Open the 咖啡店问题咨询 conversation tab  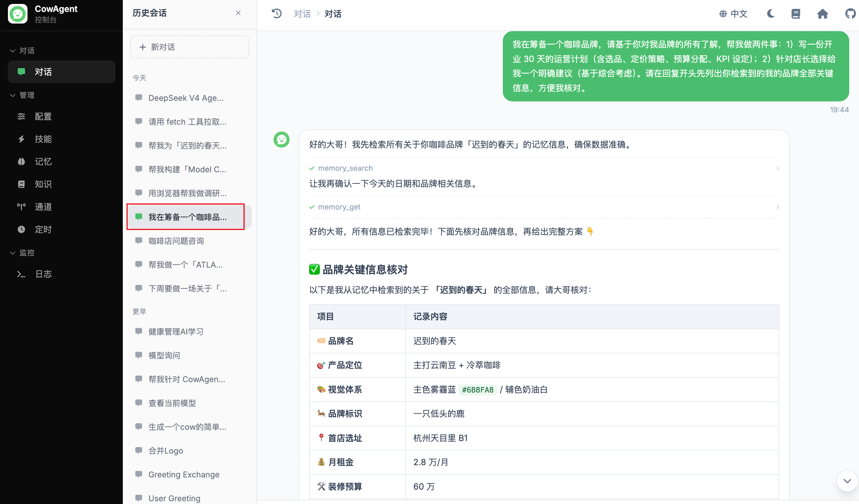pos(176,241)
